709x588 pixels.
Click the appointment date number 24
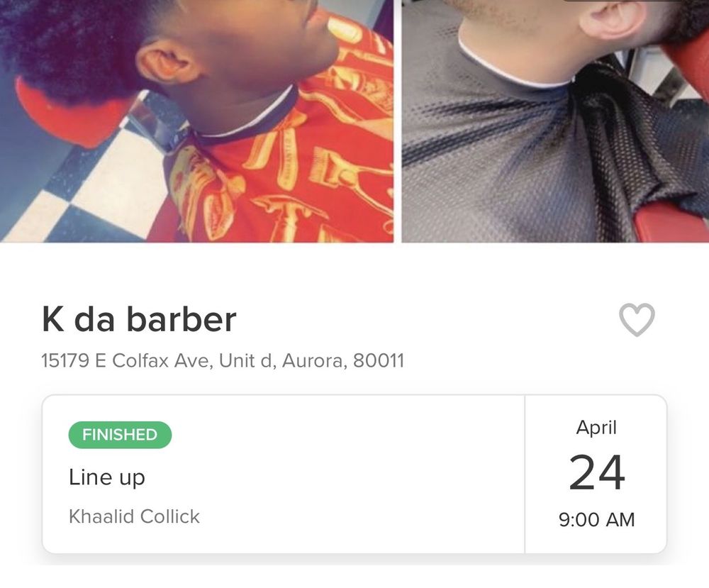tap(597, 472)
